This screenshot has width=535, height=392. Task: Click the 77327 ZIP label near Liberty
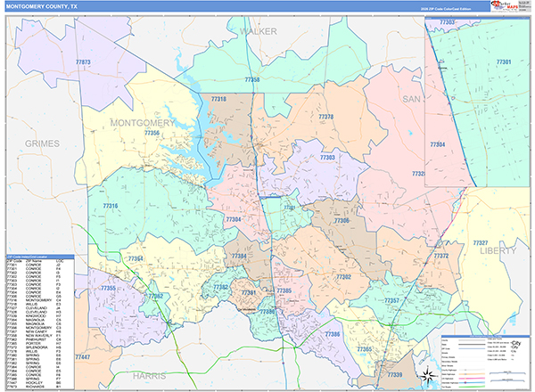tap(481, 243)
